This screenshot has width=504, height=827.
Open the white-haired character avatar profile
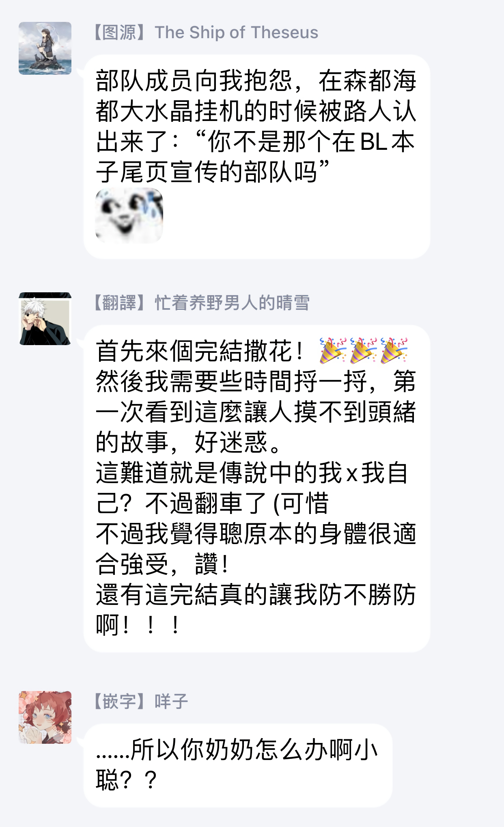coord(45,319)
